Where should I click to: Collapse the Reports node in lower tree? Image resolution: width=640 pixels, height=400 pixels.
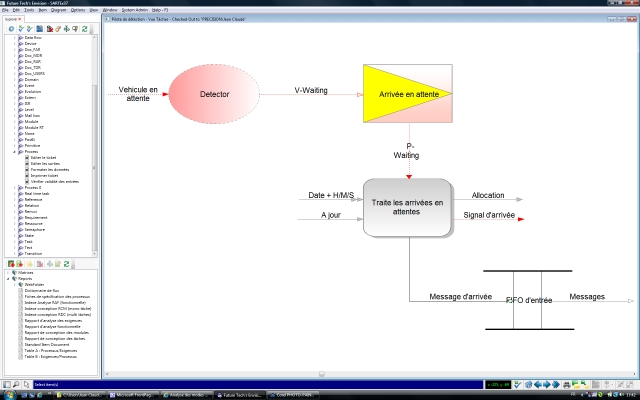(x=8, y=279)
